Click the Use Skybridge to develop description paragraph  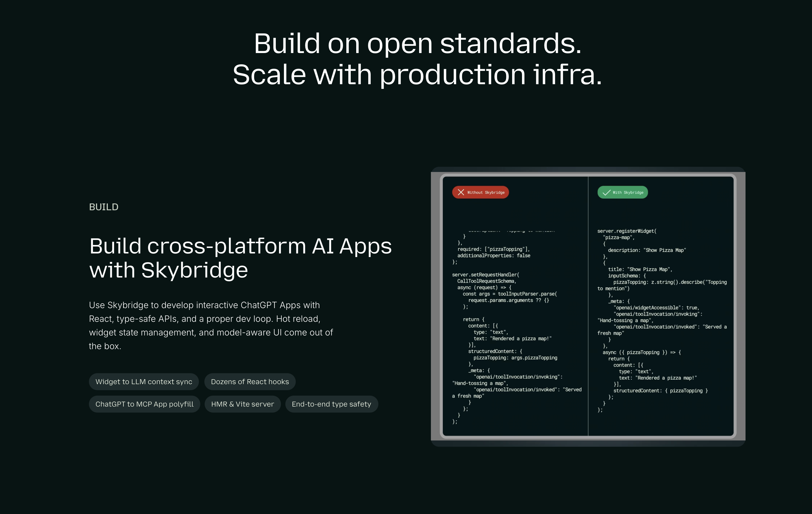tap(211, 325)
